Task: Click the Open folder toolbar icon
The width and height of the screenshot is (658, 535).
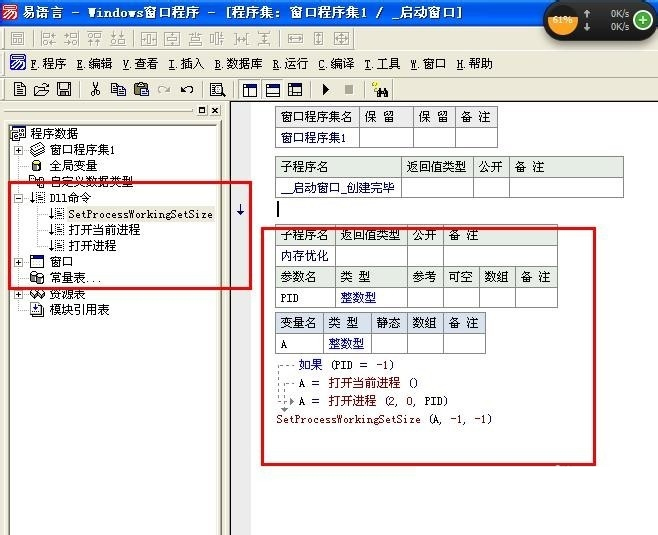Action: (x=41, y=89)
